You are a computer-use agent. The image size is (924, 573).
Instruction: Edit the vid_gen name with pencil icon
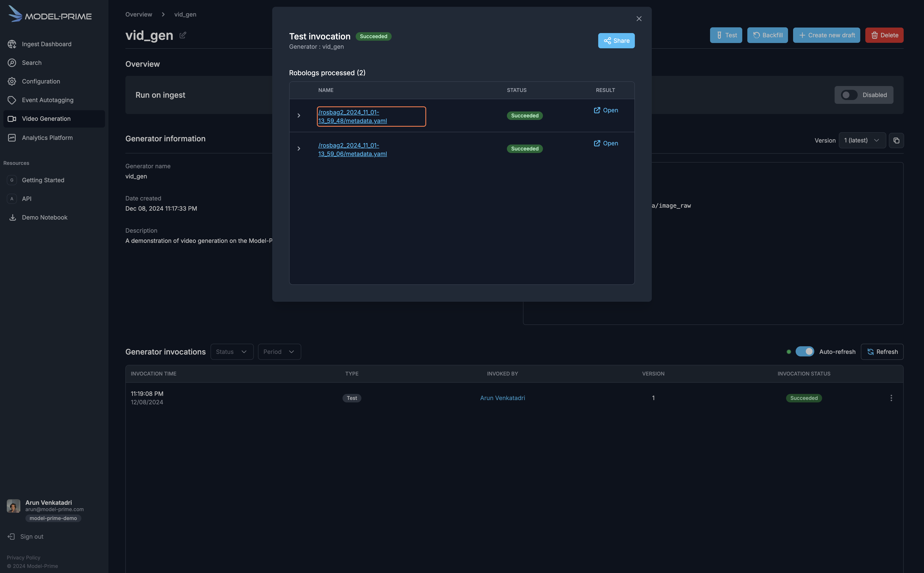183,35
